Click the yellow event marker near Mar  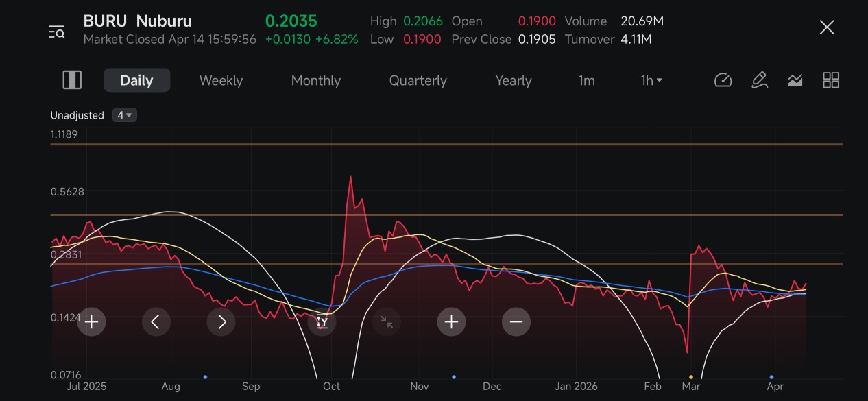[690, 377]
